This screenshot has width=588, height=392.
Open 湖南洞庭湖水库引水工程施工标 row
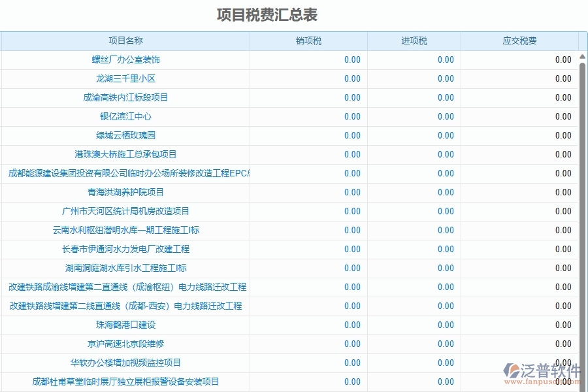tap(125, 268)
